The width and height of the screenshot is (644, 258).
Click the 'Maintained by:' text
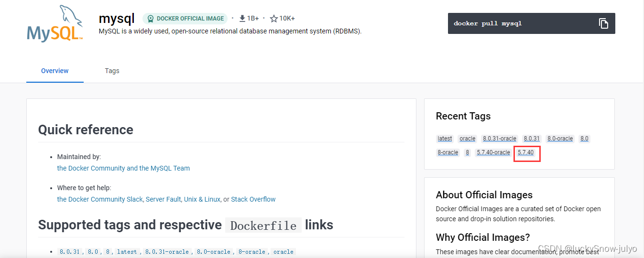pyautogui.click(x=79, y=157)
